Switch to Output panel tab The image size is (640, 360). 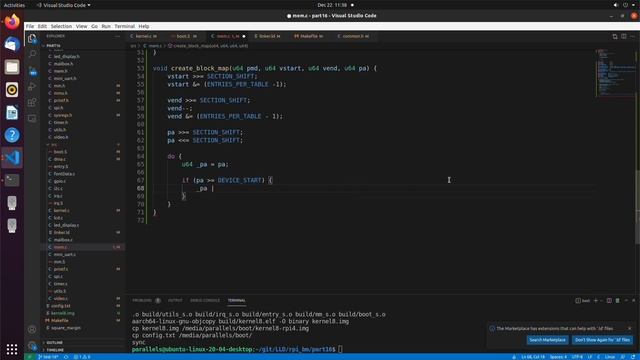click(x=175, y=300)
